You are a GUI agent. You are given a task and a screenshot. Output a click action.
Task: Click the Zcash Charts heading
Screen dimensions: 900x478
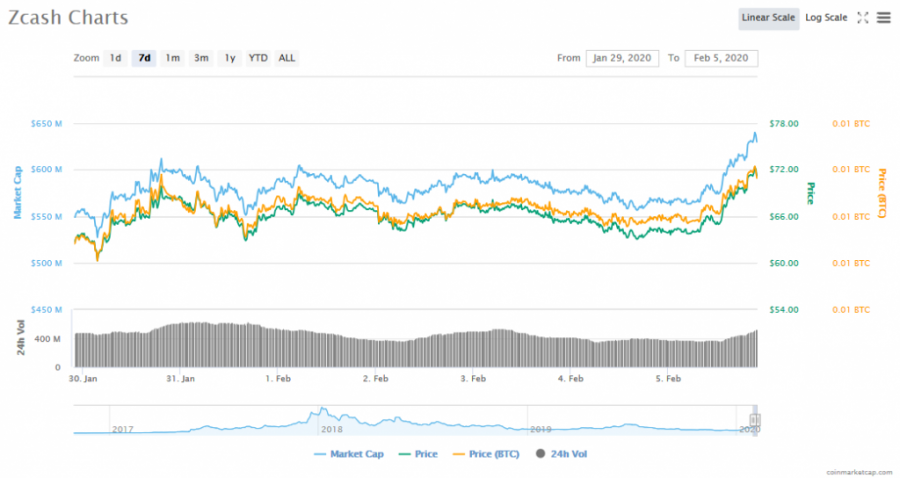[68, 18]
